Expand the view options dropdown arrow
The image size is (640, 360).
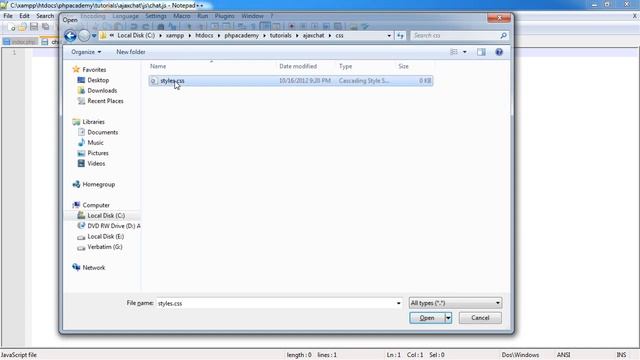[x=464, y=52]
